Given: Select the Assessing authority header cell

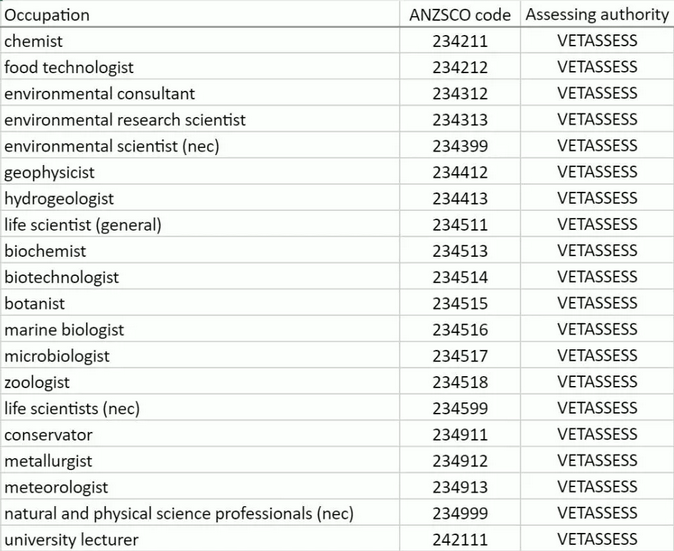Looking at the screenshot, I should point(597,15).
